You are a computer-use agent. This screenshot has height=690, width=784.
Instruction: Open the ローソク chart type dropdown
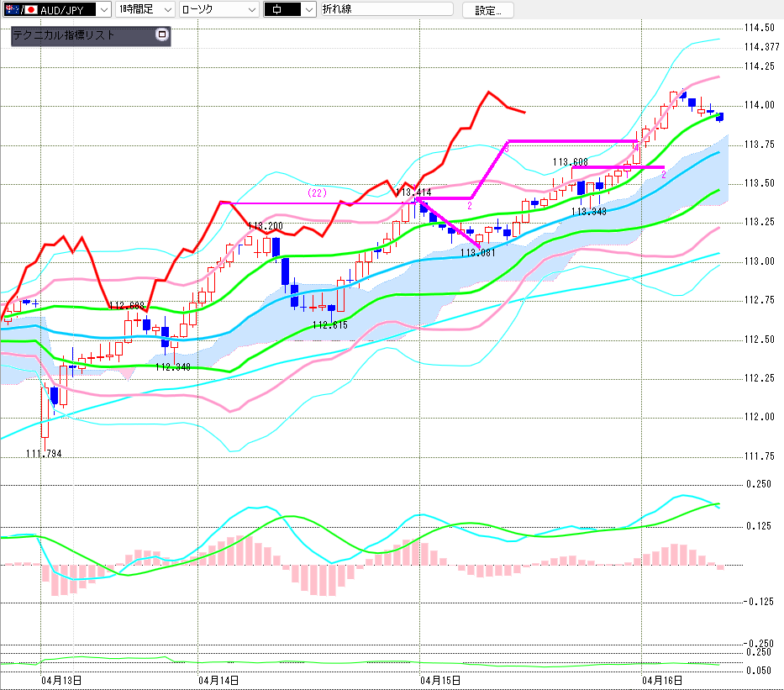pyautogui.click(x=250, y=9)
